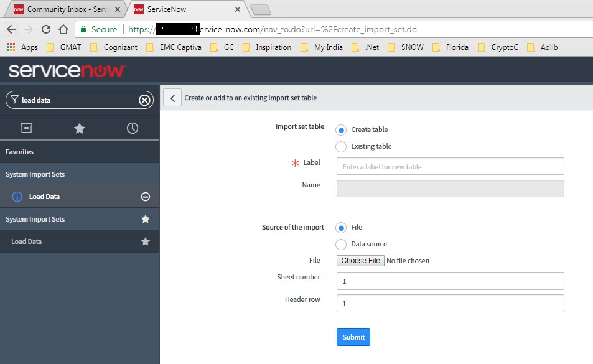Open the All Applications navigator tab

(26, 128)
